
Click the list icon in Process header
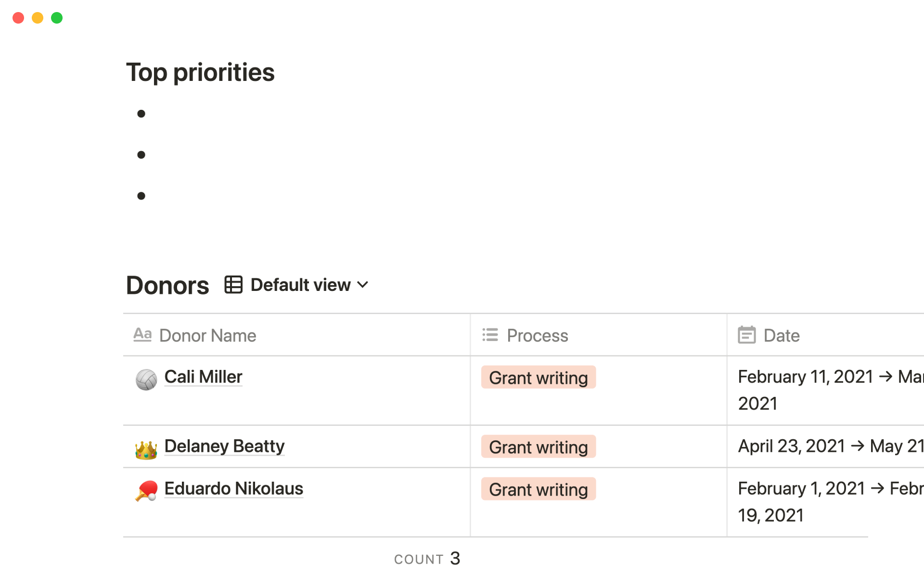point(490,335)
